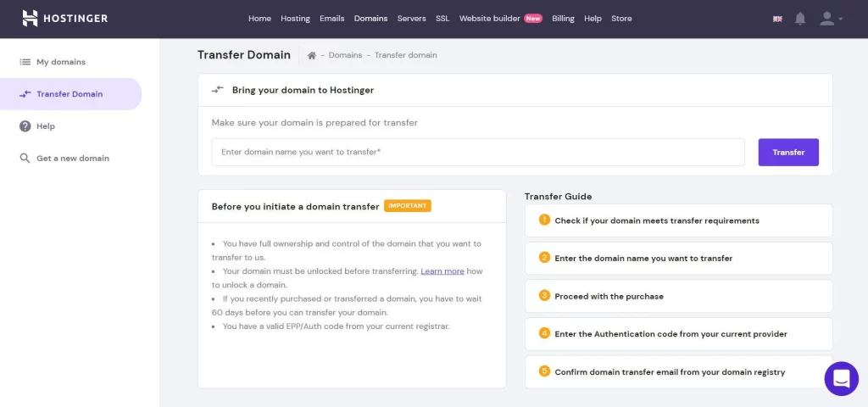Click the New badge beside Website builder

click(x=533, y=19)
